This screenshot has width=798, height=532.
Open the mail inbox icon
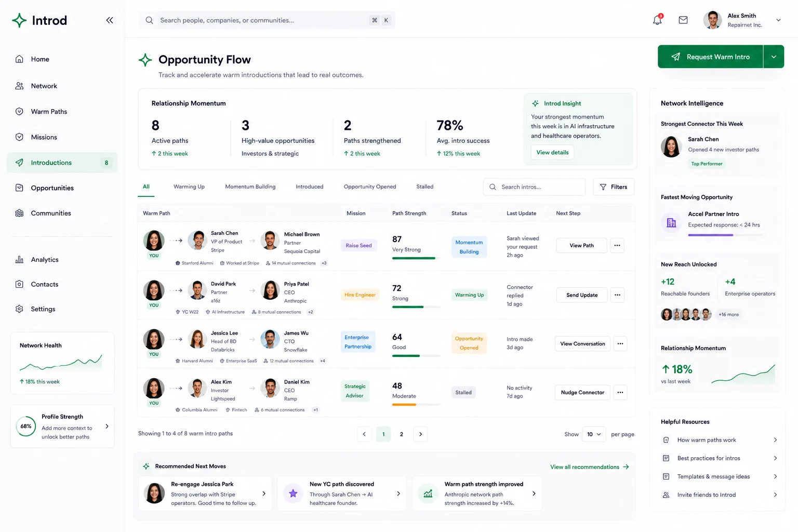683,20
